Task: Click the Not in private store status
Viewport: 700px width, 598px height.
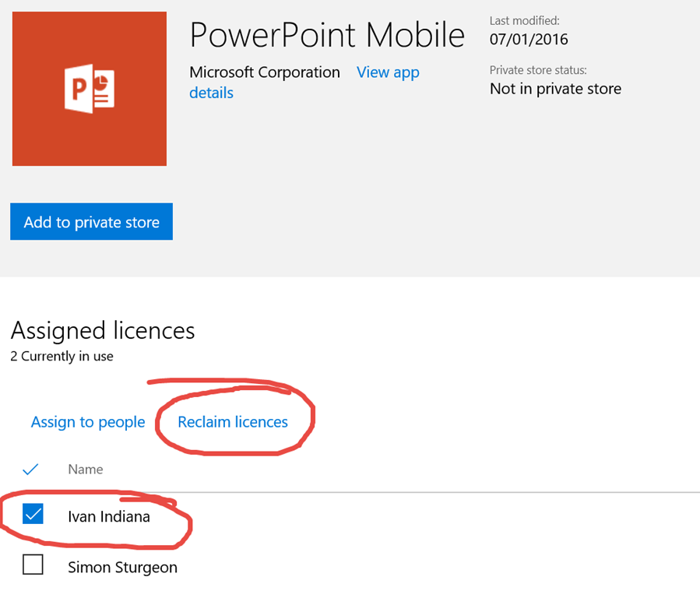Action: [x=555, y=89]
